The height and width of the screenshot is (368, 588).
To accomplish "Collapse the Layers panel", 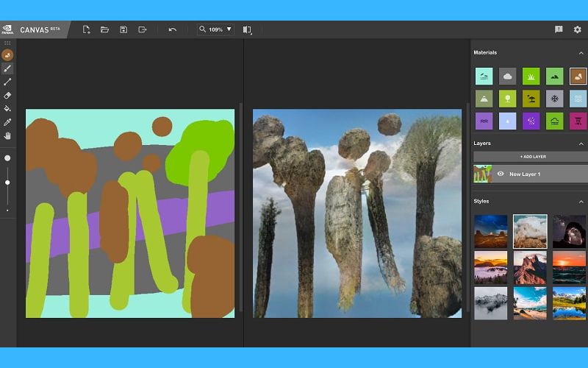I will coord(581,144).
